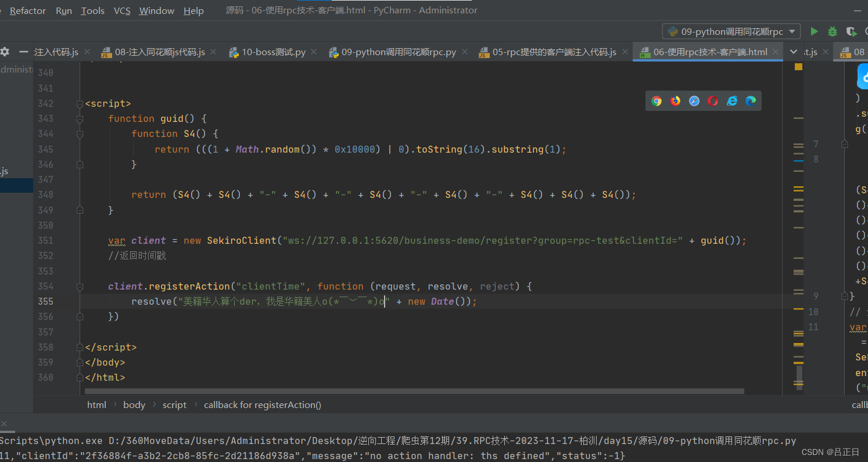Click line number 7 in right split editor
Image resolution: width=868 pixels, height=462 pixels.
(x=816, y=144)
